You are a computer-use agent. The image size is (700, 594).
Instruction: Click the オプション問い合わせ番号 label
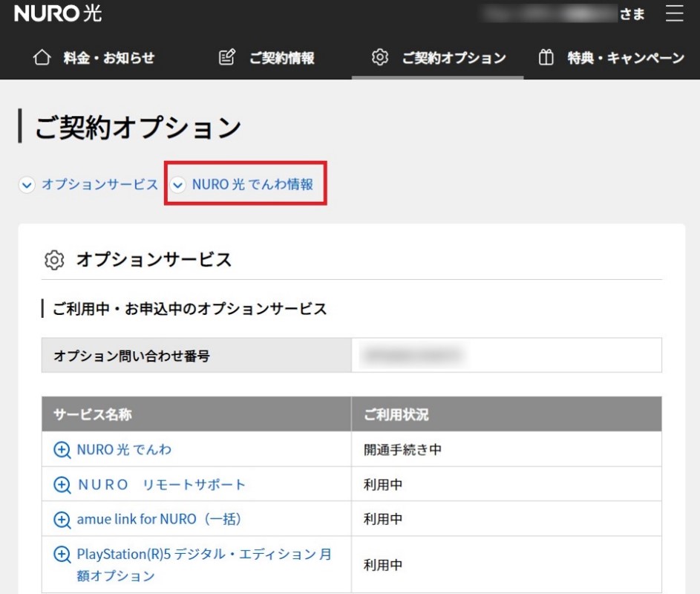(131, 356)
